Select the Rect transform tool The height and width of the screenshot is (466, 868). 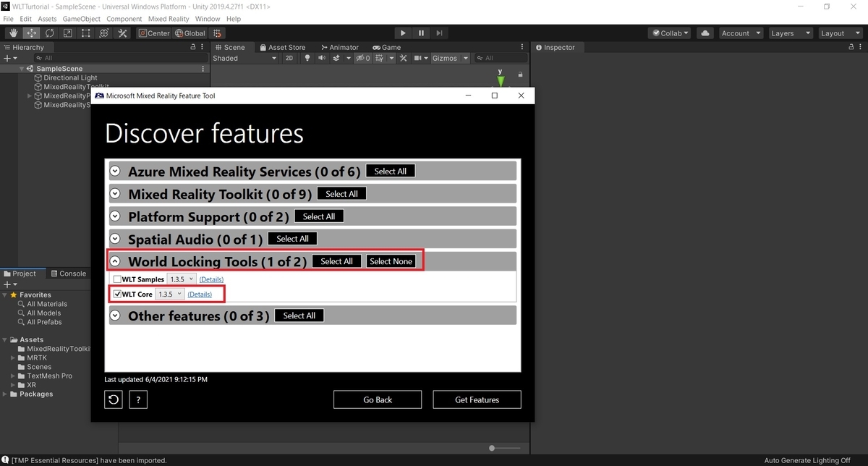click(85, 33)
